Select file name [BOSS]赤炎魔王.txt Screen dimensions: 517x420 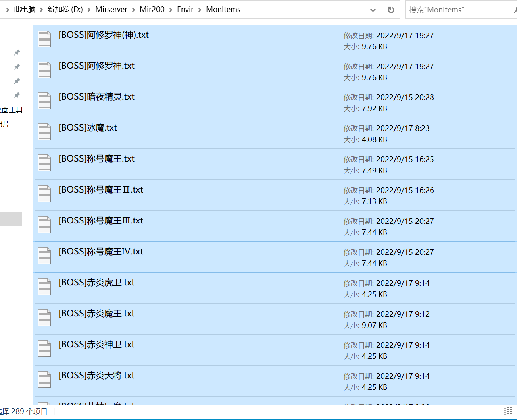96,314
